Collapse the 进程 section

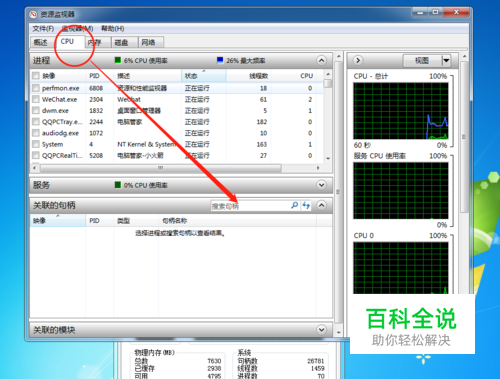point(321,60)
